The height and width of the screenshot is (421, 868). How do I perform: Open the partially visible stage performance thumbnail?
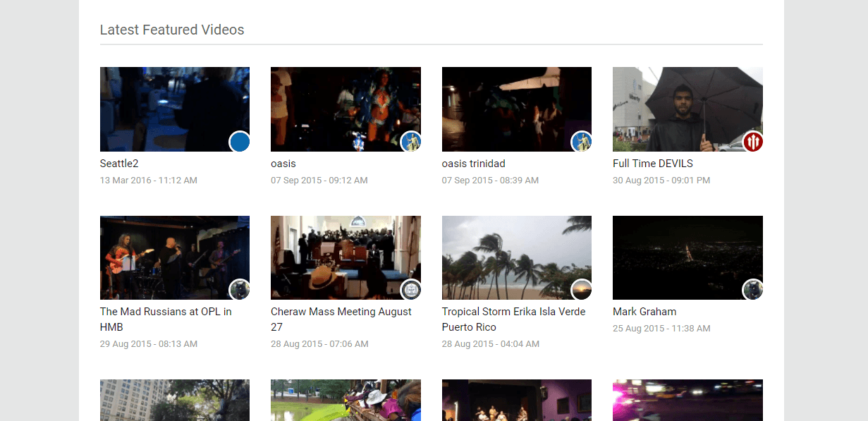pos(517,401)
